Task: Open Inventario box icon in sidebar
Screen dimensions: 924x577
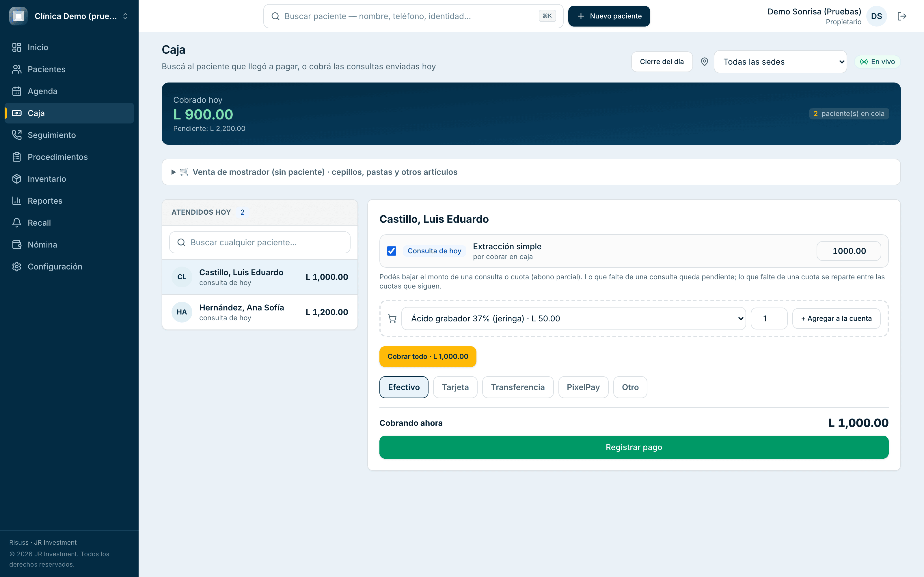Action: 16,179
